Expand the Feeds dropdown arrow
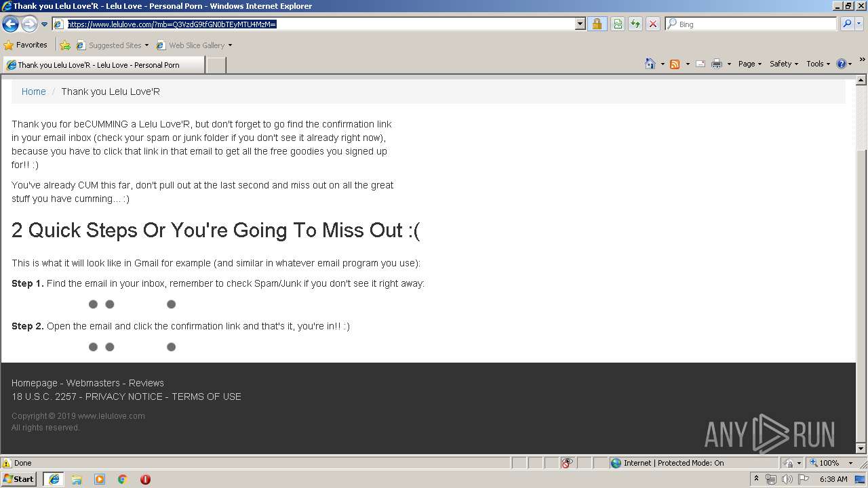This screenshot has width=868, height=488. coord(688,64)
